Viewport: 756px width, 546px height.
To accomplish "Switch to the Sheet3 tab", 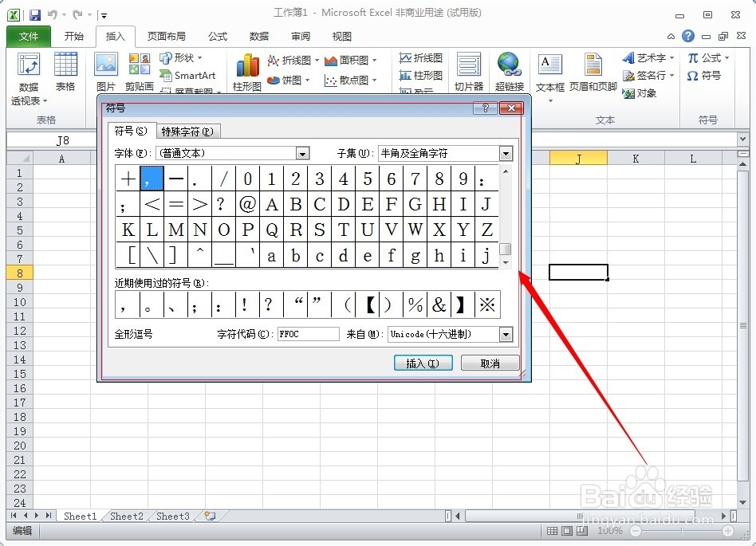I will [x=172, y=517].
